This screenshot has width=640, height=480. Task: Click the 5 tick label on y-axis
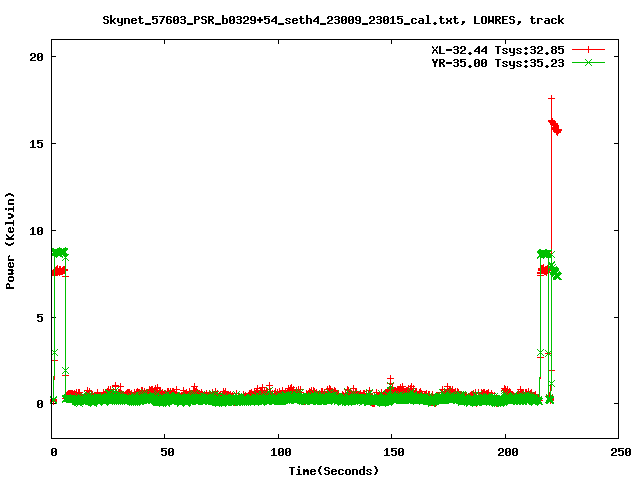39,317
